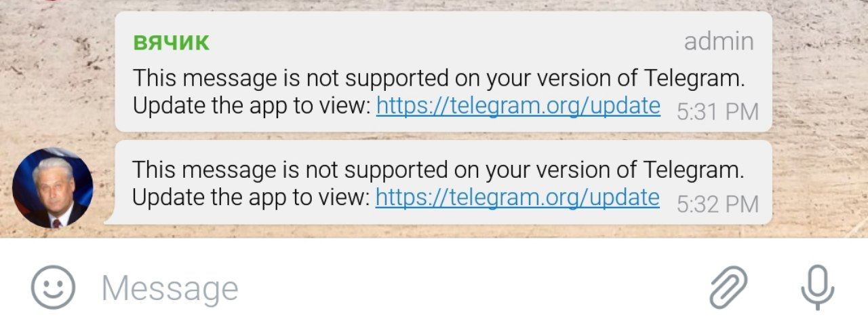Open the sender's round profile avatar
Viewport: 868px width, 334px height.
53,188
